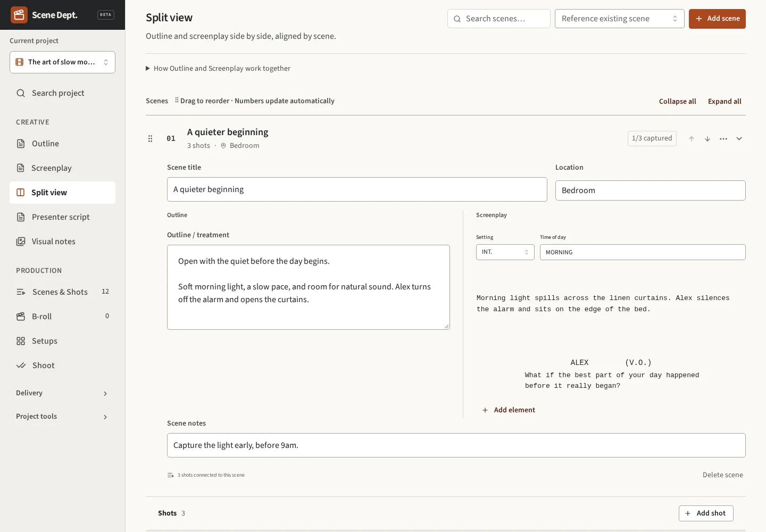Click the Setups grid icon

[x=21, y=341]
